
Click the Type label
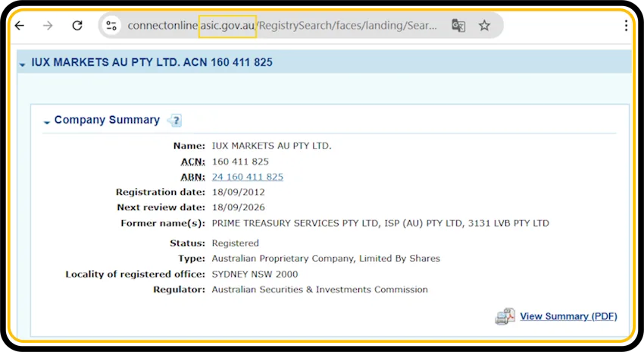pos(192,259)
